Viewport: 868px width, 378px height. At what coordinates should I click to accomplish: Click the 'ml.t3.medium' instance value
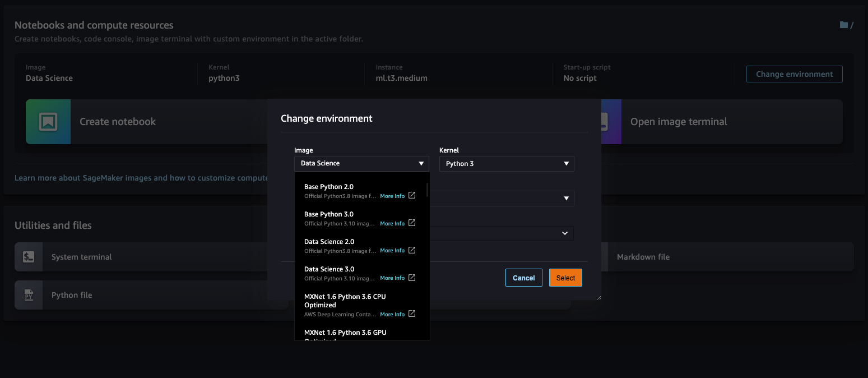401,78
